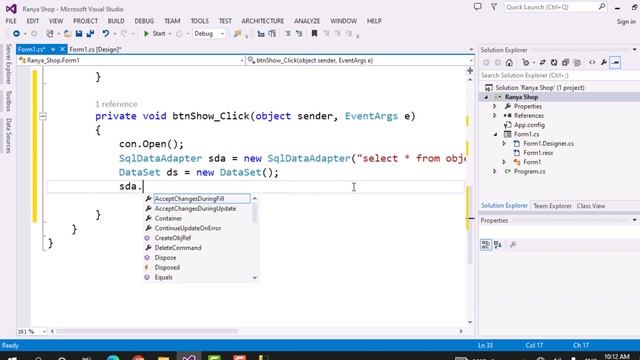Open the TEAM menu
The width and height of the screenshot is (640, 360).
pyautogui.click(x=172, y=21)
